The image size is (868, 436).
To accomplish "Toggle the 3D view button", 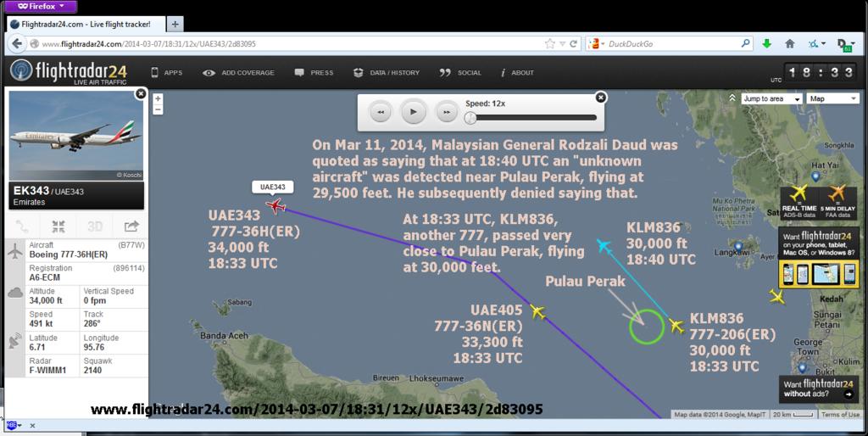I will [x=95, y=226].
